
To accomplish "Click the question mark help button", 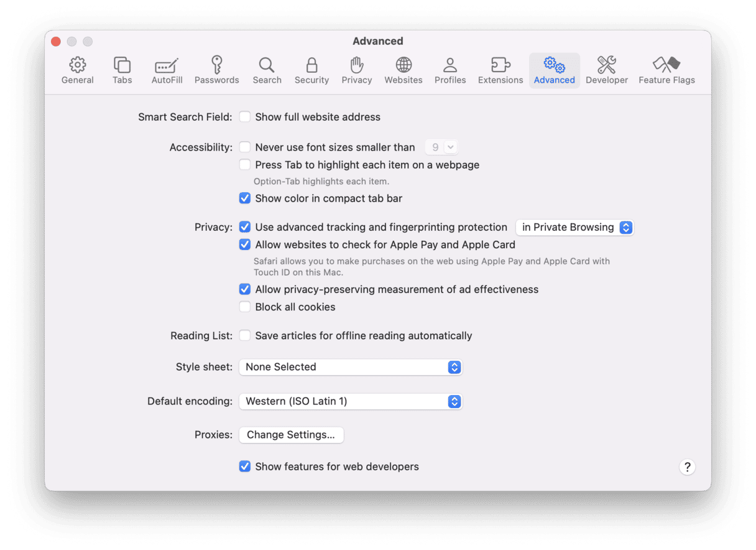I will pos(687,467).
